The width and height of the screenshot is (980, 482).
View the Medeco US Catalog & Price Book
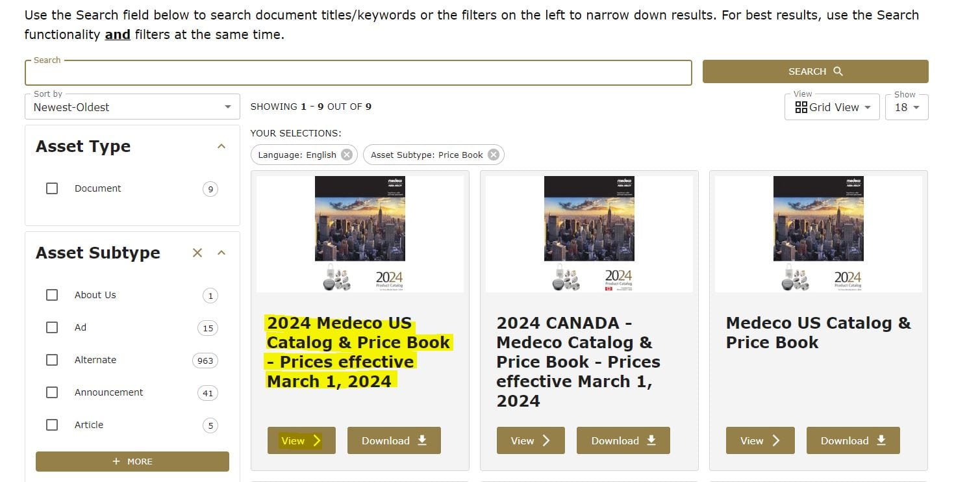point(760,440)
